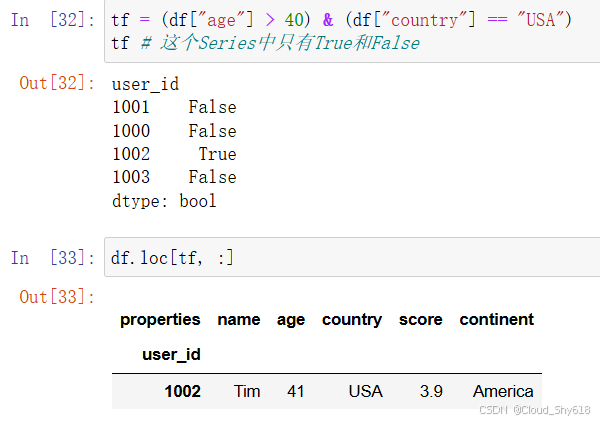This screenshot has height=421, width=600.
Task: Click the '3.9' score cell
Action: coord(431,392)
